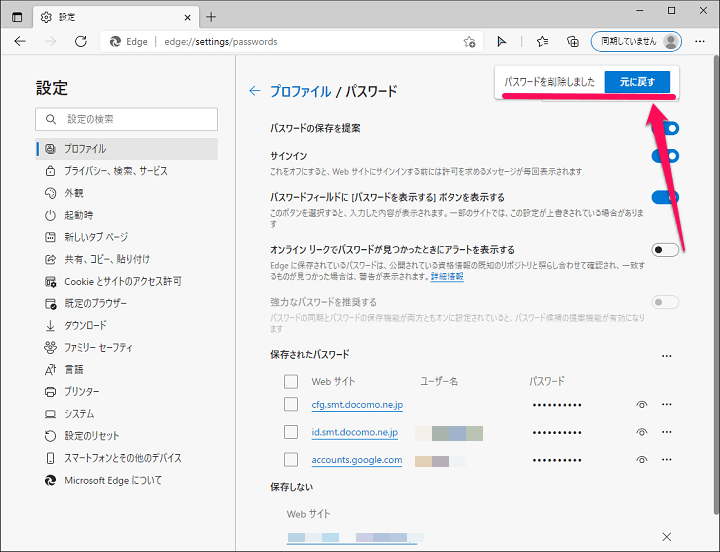Open the cfg.smt.docomo.ne.jp link

click(357, 405)
